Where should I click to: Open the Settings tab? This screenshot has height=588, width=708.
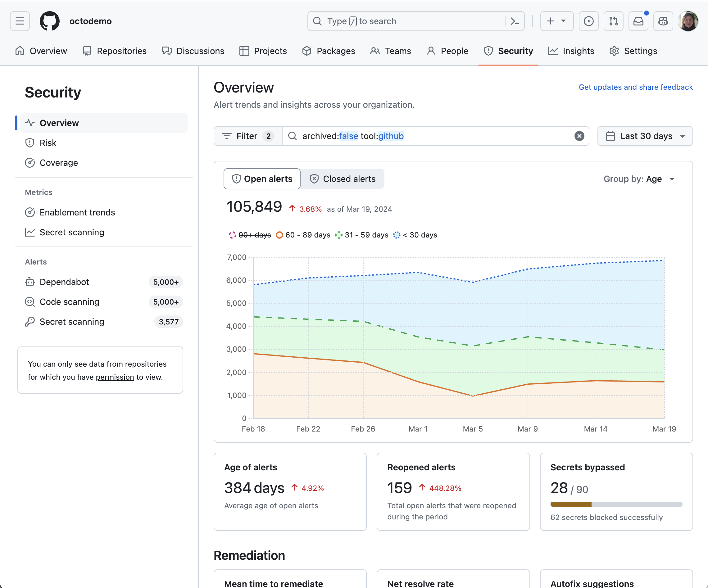click(x=633, y=51)
